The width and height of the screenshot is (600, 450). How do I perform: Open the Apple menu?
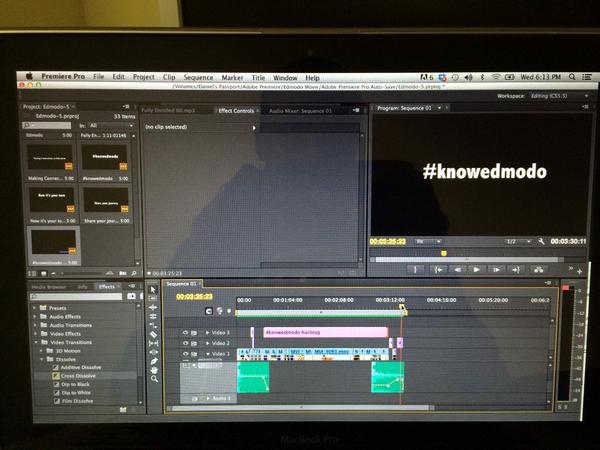pyautogui.click(x=29, y=76)
